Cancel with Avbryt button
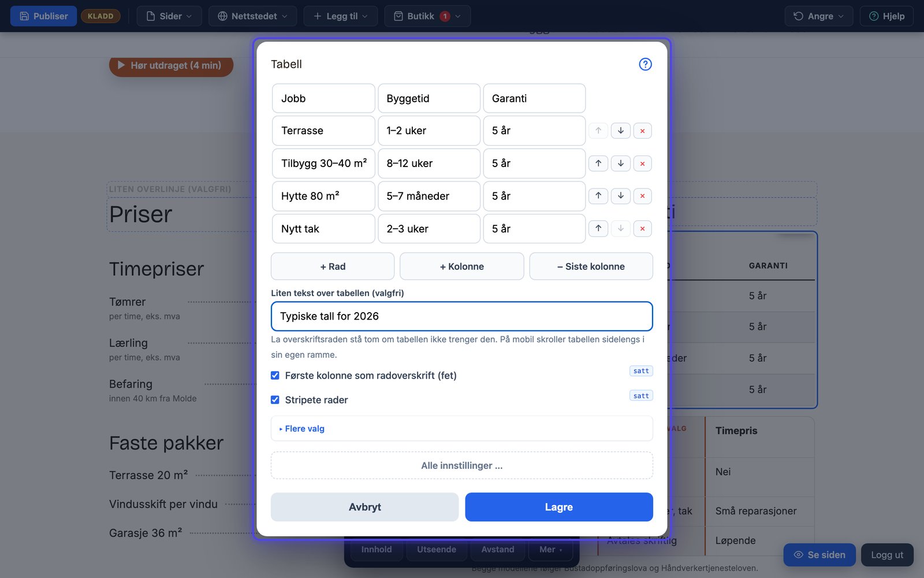Image resolution: width=924 pixels, height=578 pixels. (365, 507)
